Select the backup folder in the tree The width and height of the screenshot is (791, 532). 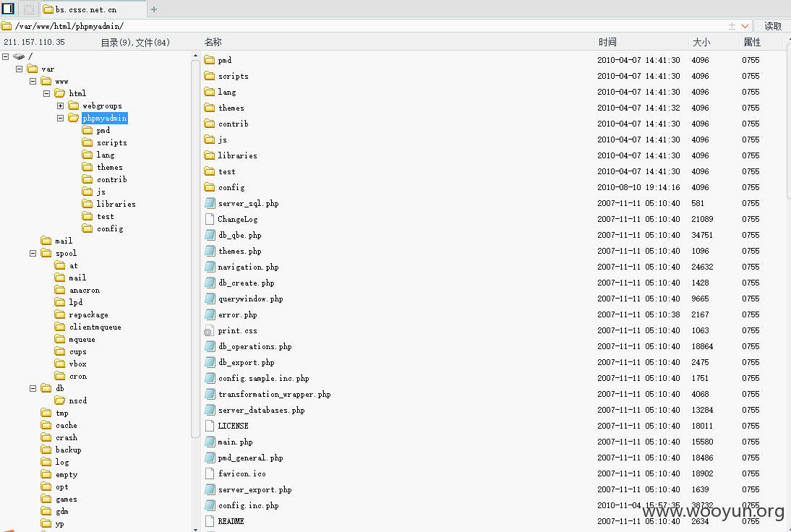coord(68,450)
